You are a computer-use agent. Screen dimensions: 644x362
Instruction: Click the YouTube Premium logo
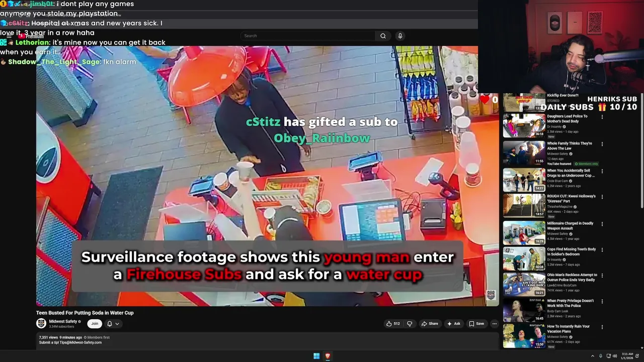point(31,36)
